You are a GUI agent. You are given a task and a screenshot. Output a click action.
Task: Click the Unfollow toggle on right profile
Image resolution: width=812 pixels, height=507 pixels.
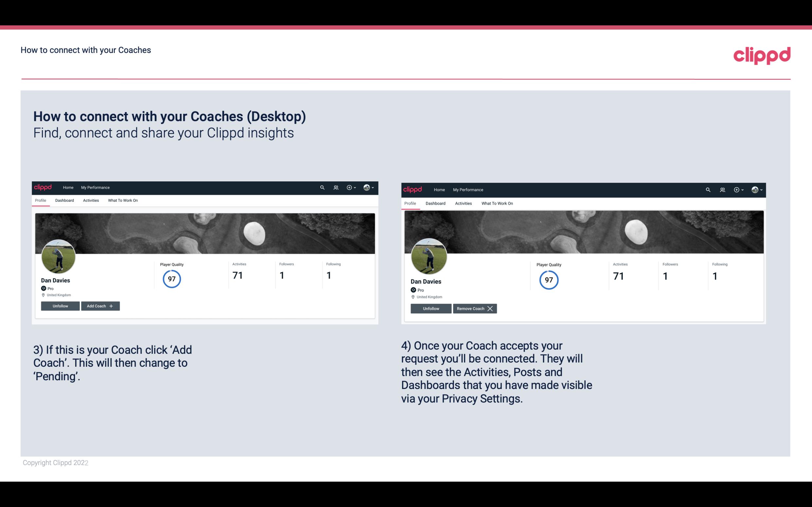(430, 308)
